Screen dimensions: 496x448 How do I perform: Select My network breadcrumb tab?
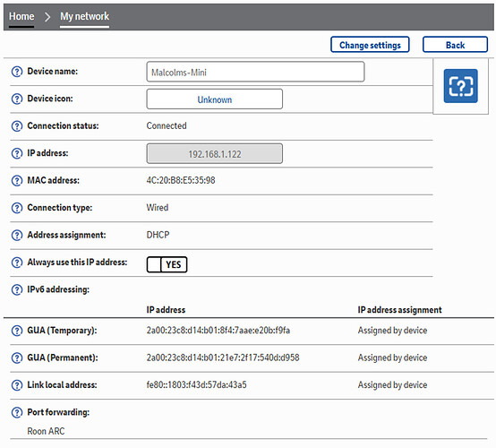pyautogui.click(x=84, y=16)
